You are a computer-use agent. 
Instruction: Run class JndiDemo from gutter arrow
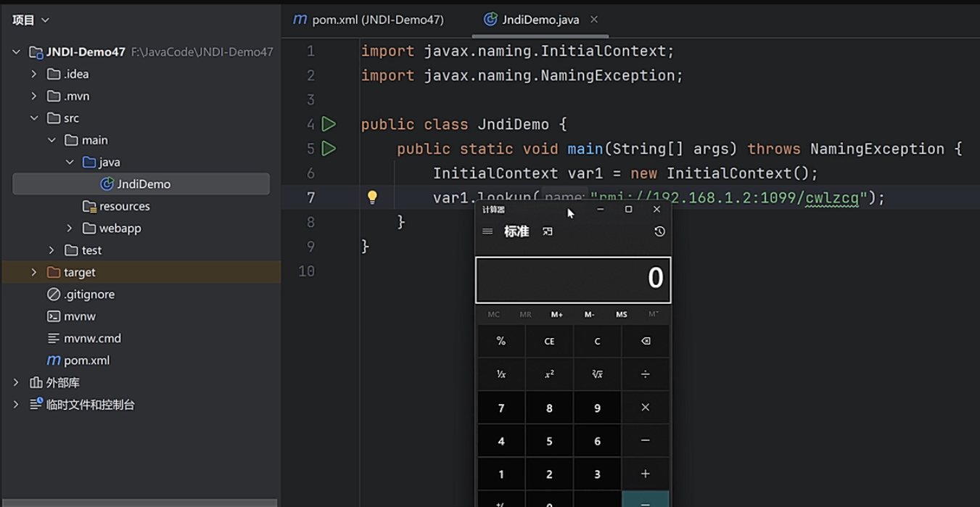(329, 124)
